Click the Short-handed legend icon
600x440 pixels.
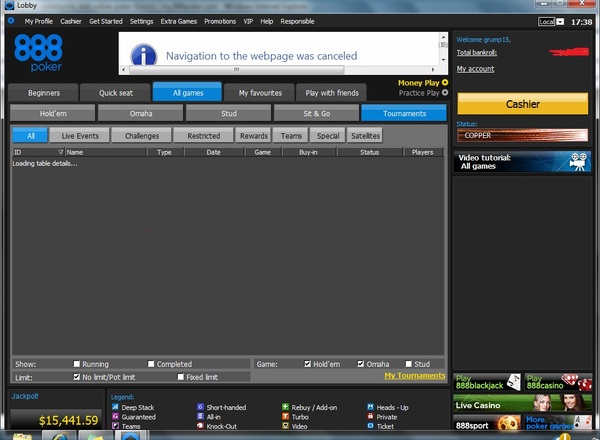coord(200,407)
